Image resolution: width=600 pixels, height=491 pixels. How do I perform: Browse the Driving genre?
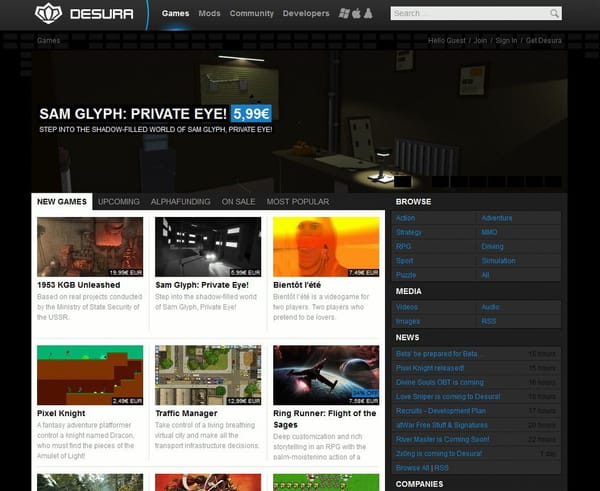pyautogui.click(x=492, y=246)
